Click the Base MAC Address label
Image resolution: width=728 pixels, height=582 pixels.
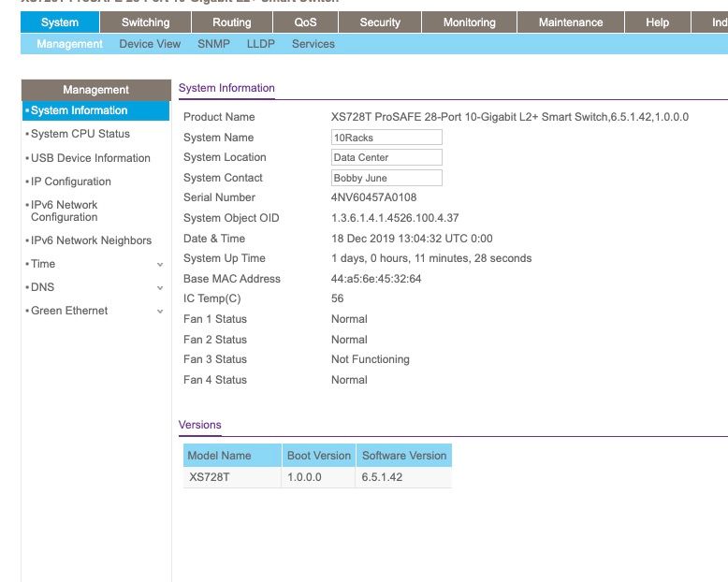coord(232,279)
